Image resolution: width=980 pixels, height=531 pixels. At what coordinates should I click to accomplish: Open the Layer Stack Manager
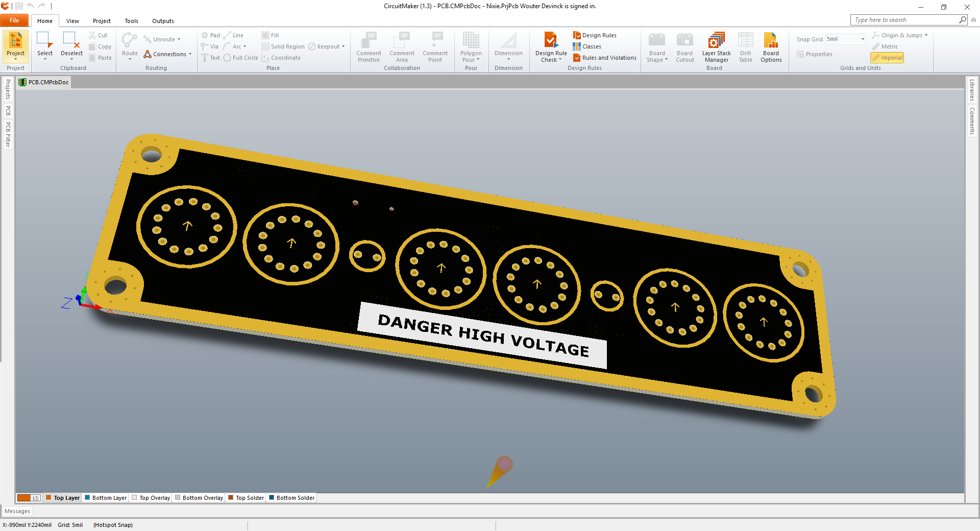coord(716,46)
